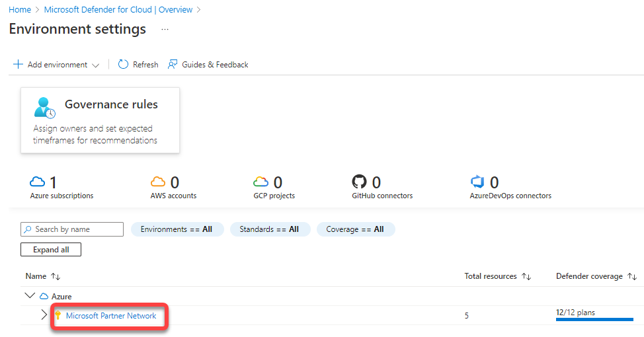
Task: Select the AWS accounts label
Action: (173, 196)
